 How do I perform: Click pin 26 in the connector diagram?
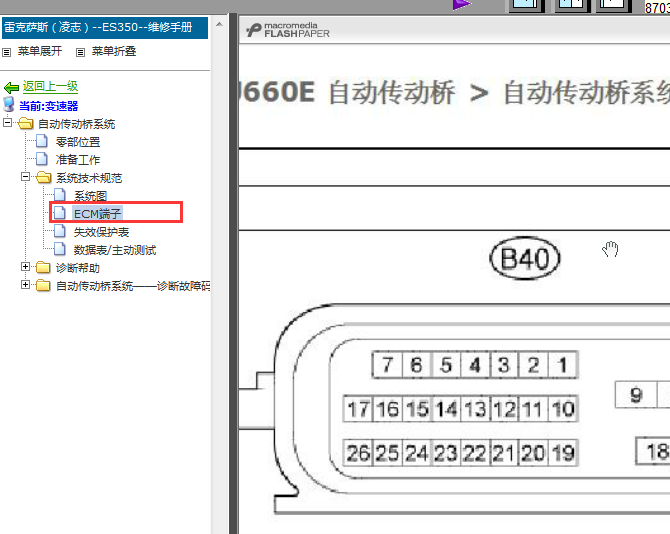[x=358, y=453]
